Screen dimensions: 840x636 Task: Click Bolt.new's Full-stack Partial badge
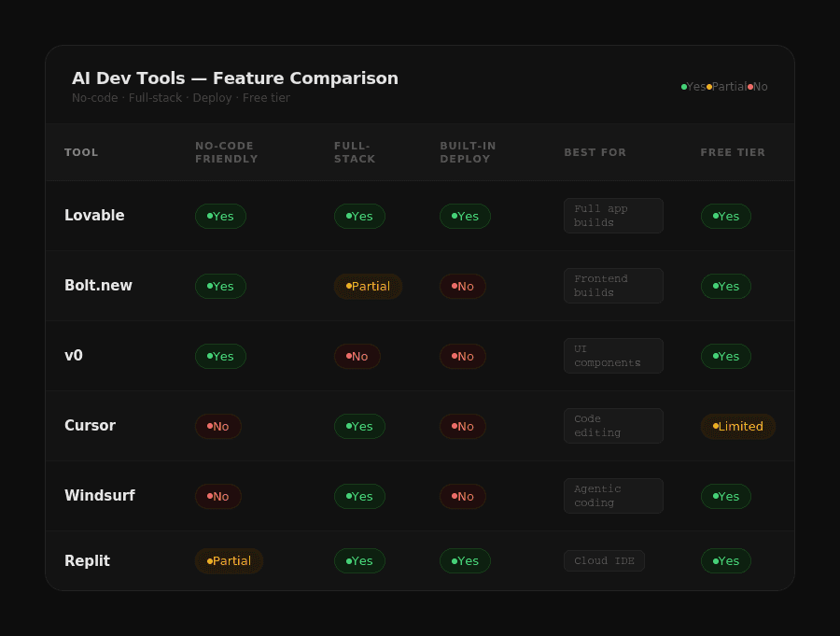[x=368, y=287]
